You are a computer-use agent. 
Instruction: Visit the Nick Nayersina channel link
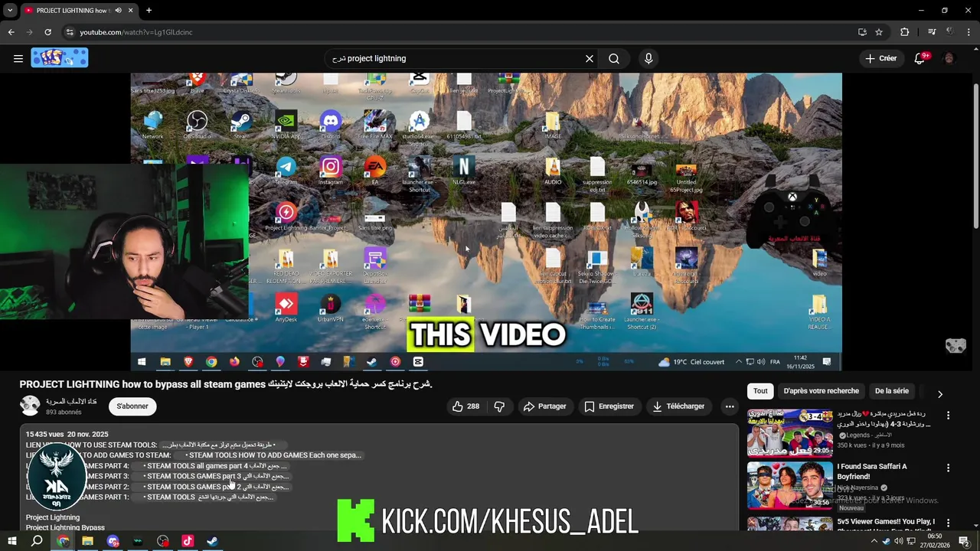click(858, 487)
